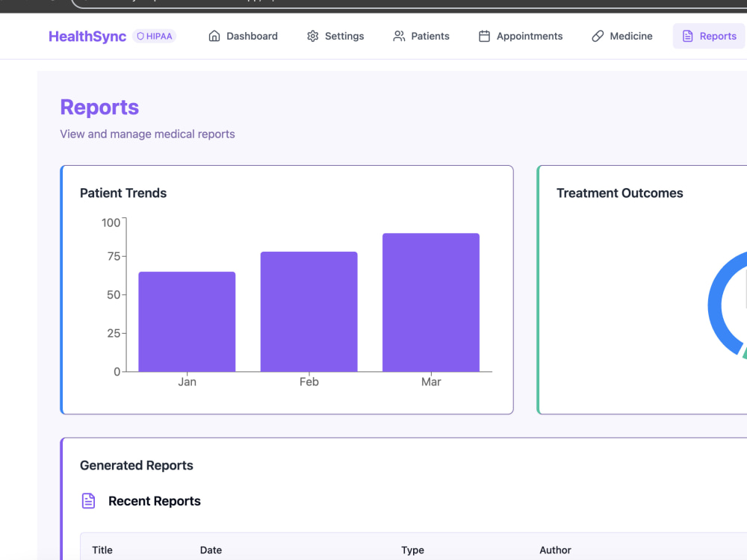Click the Appointments calendar icon

pyautogui.click(x=484, y=36)
